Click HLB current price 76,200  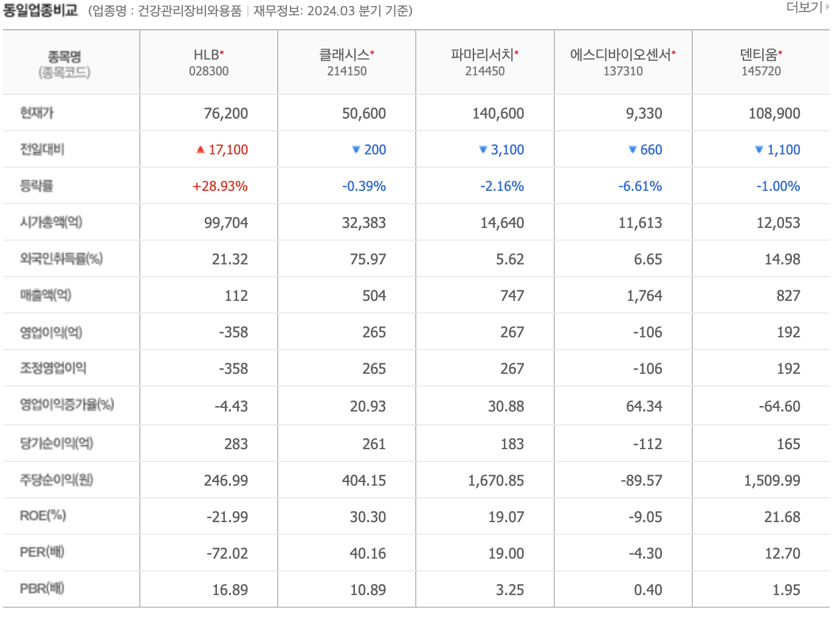[x=226, y=114]
